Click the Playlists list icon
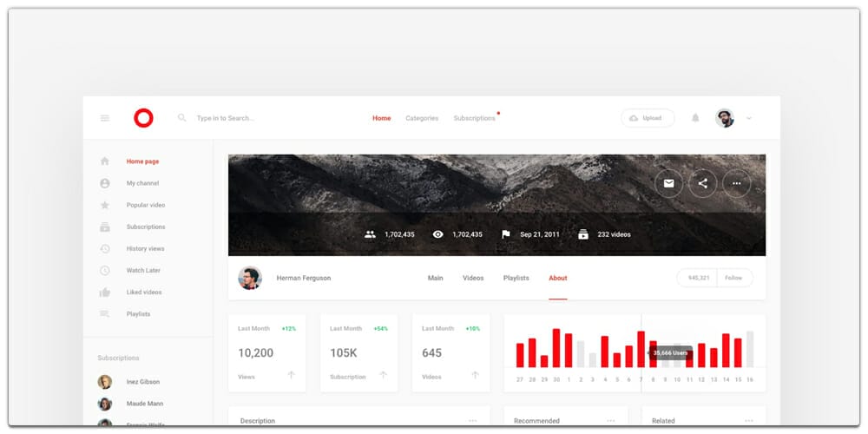The image size is (868, 434). coord(105,314)
